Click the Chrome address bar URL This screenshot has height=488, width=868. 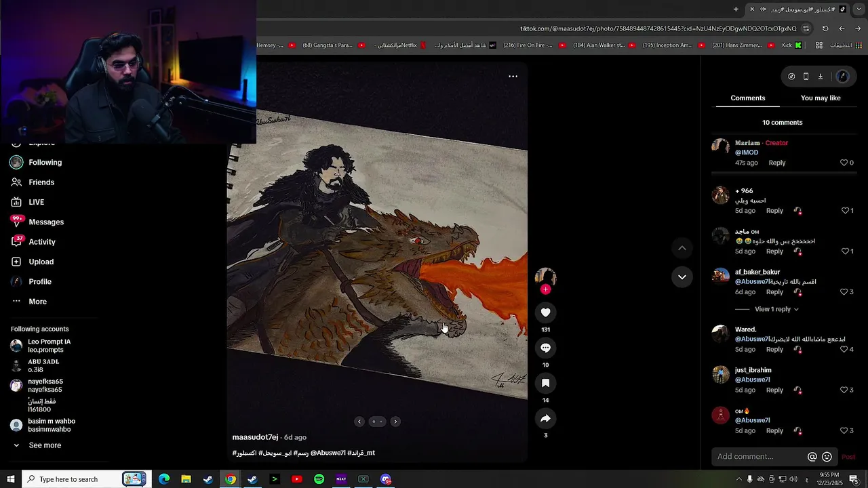point(658,28)
